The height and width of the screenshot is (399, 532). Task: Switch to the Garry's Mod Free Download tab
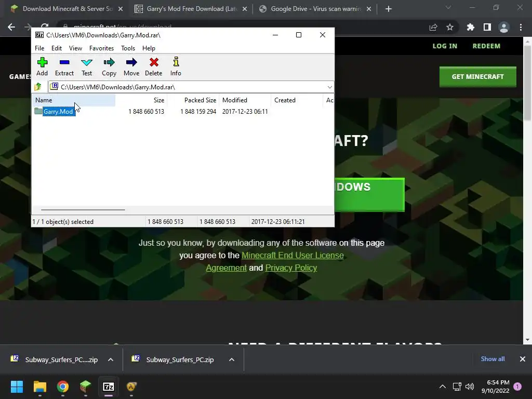(x=192, y=9)
